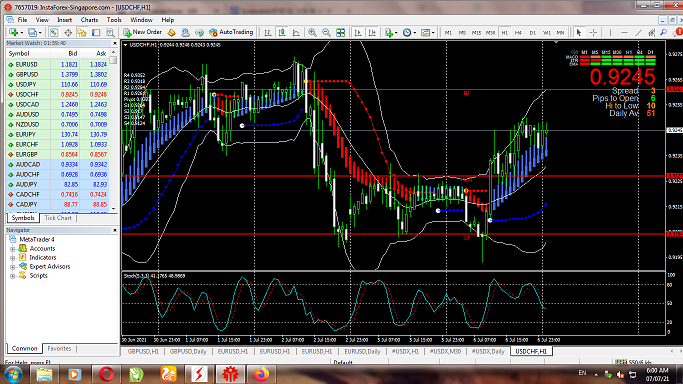Screen dimensions: 683x384
Task: Open Firefox from the taskbar
Action: point(261,374)
